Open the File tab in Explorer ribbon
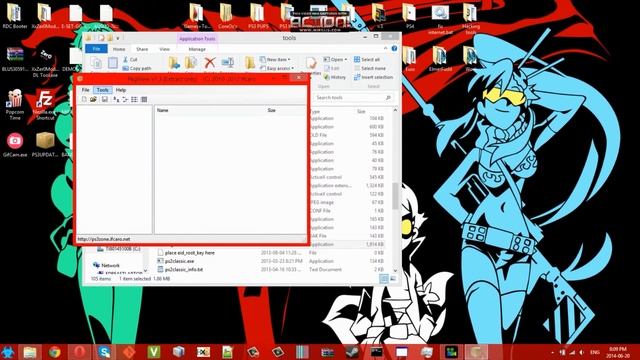 96,49
